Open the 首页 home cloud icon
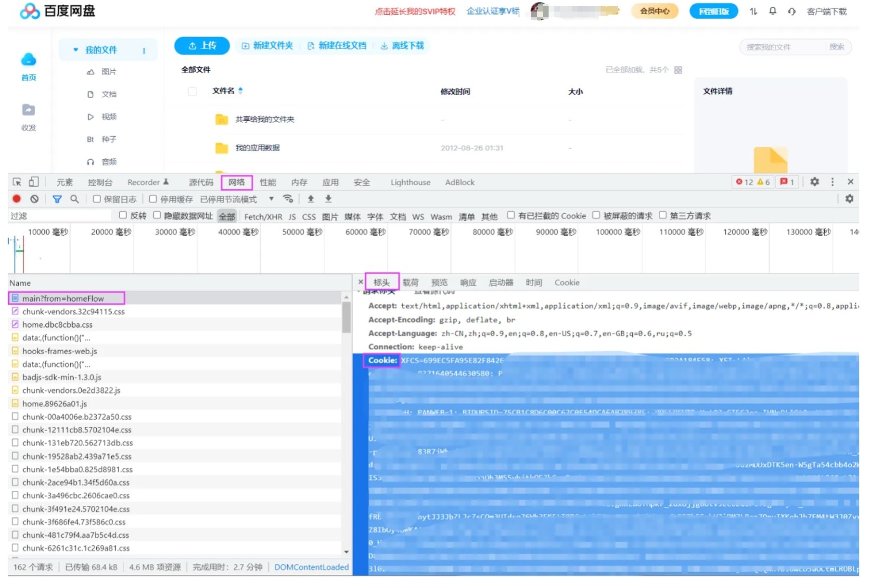 pyautogui.click(x=28, y=60)
